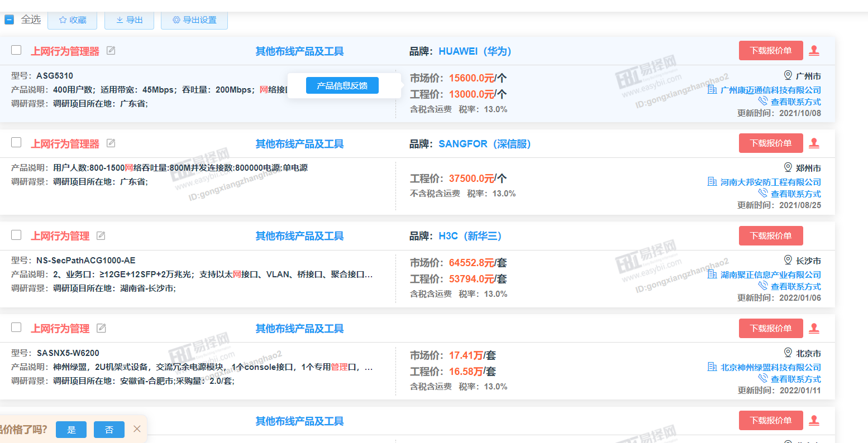Viewport: 868px width, 443px height.
Task: Click the 导出 export button
Action: click(129, 20)
